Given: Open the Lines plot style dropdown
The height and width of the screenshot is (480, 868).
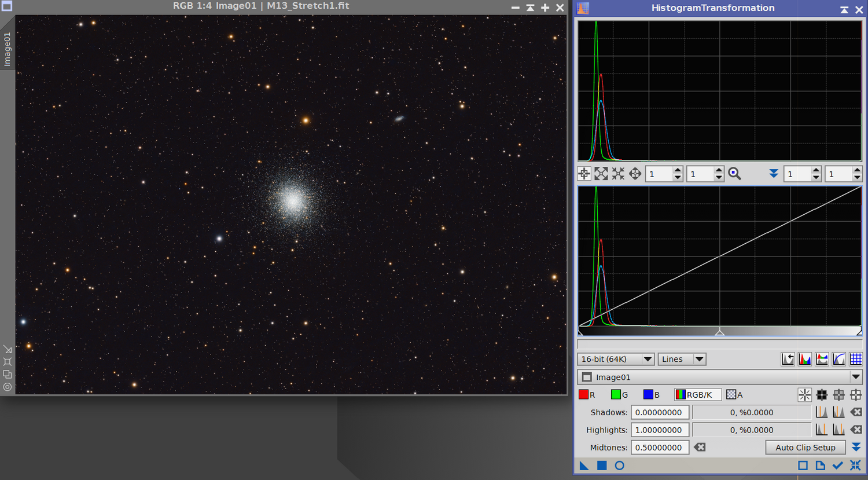Looking at the screenshot, I should (682, 360).
